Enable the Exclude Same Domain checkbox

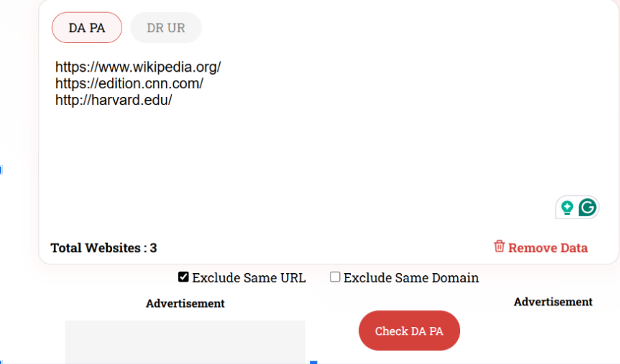point(335,277)
